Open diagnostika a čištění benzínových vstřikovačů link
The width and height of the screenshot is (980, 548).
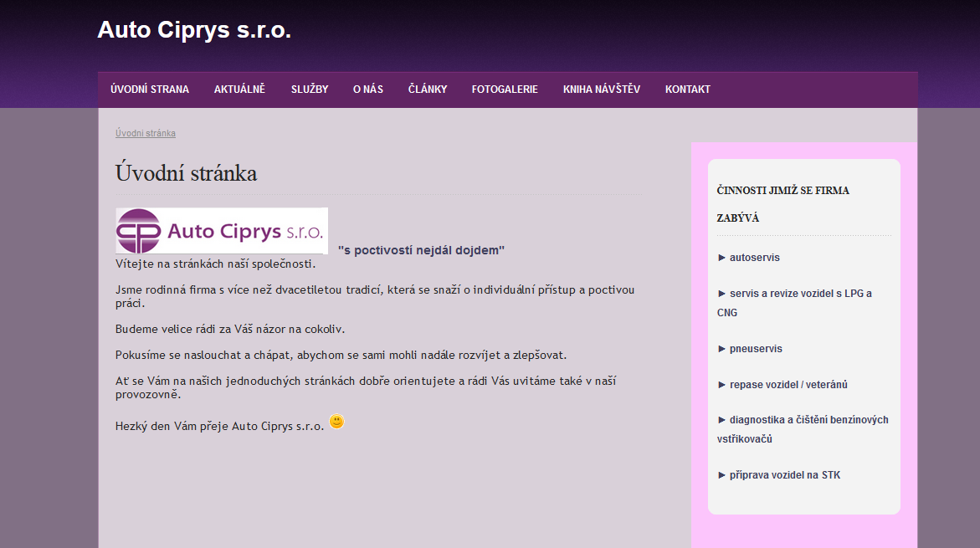click(x=803, y=429)
